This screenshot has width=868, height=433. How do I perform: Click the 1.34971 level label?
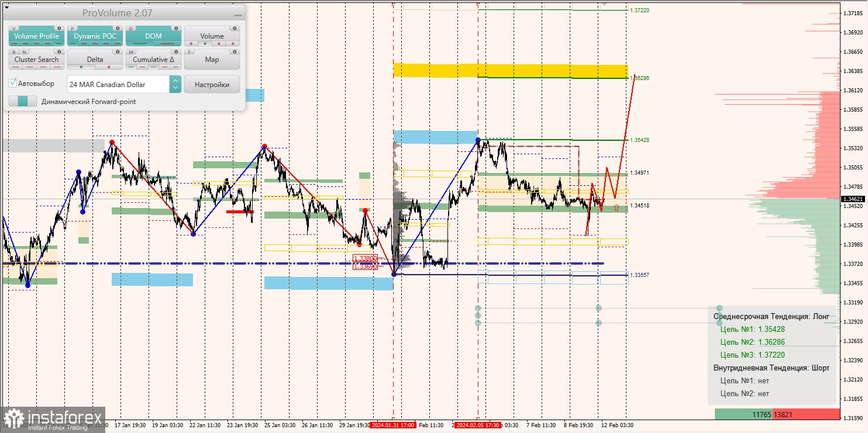pyautogui.click(x=639, y=173)
